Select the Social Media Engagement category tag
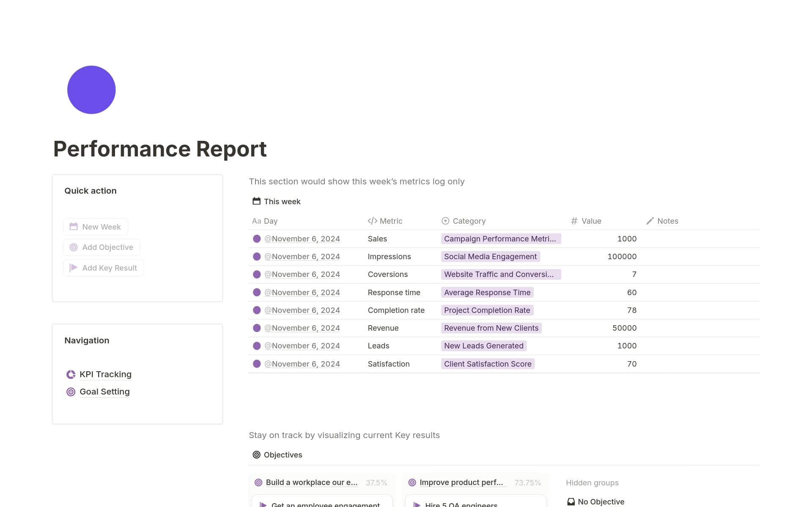Screen dimensions: 812x507 point(490,256)
